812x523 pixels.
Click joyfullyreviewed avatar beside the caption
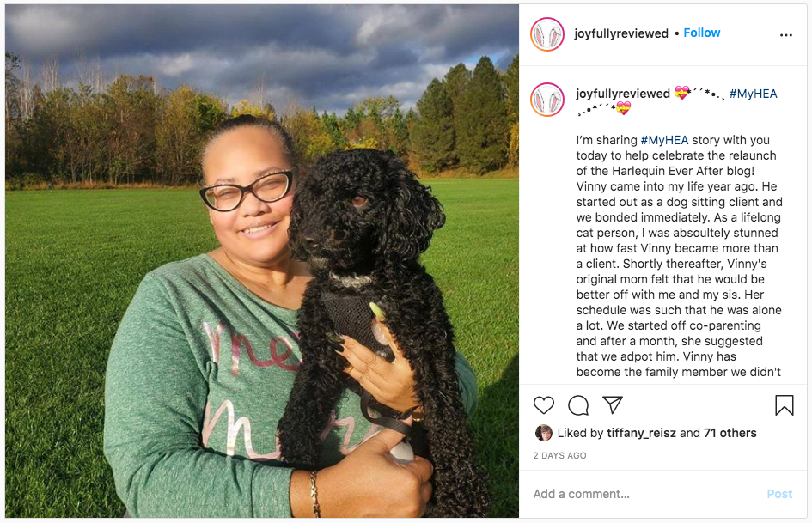547,100
